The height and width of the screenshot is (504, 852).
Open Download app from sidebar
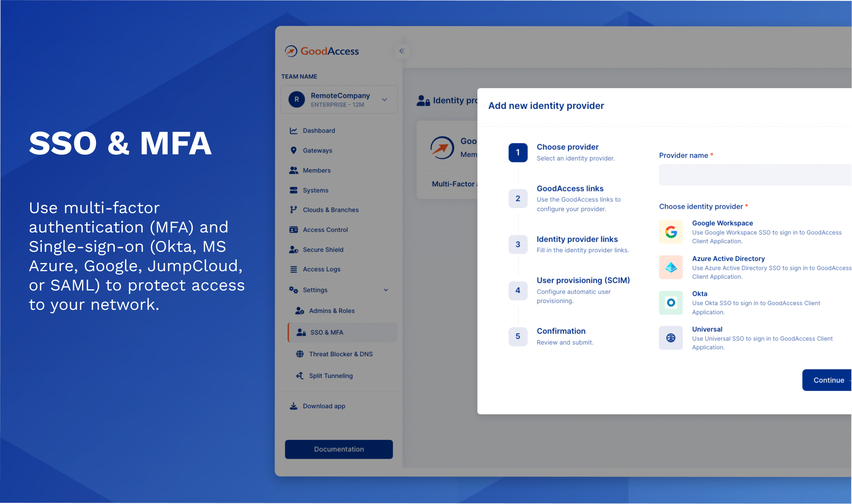323,406
